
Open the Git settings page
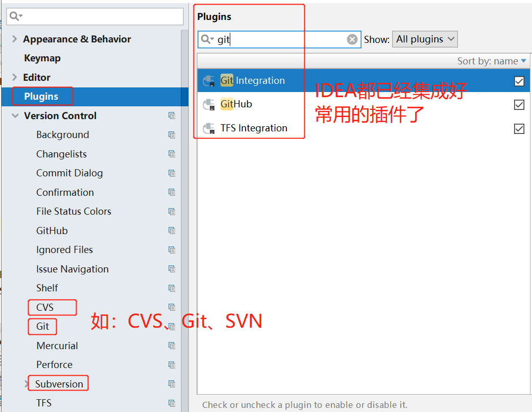[43, 327]
